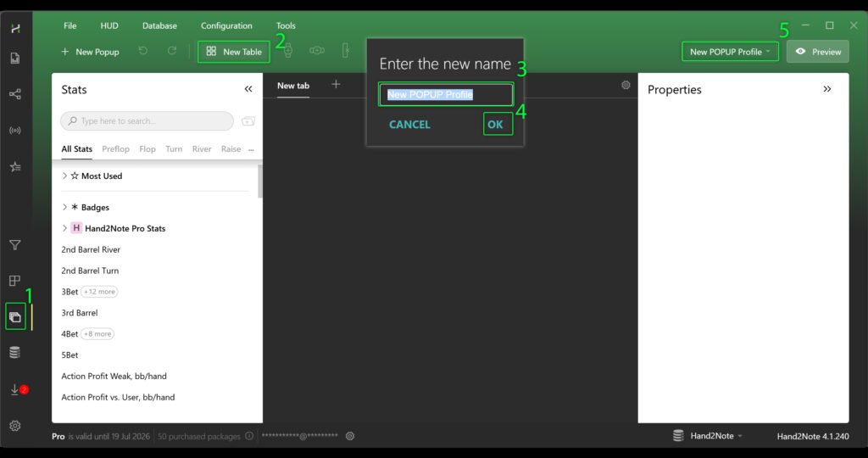Expand the Badges group

coord(65,207)
